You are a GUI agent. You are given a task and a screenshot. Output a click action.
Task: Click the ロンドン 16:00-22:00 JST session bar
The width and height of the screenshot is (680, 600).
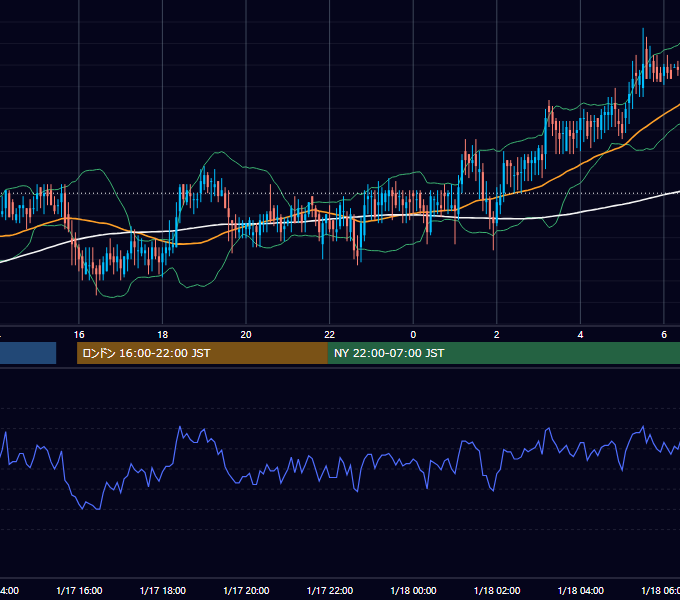click(202, 353)
